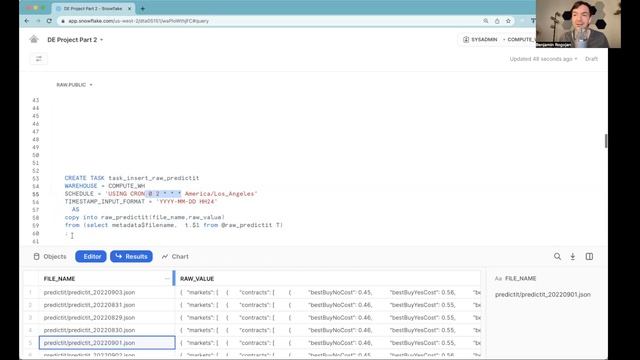The height and width of the screenshot is (360, 640).
Task: Search the results with magnifier icon
Action: pos(557,256)
